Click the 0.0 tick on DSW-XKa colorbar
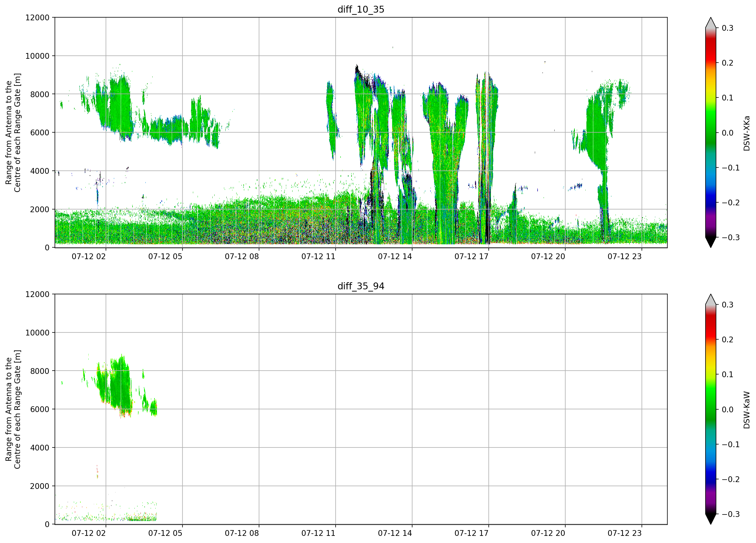The width and height of the screenshot is (756, 543). (728, 133)
